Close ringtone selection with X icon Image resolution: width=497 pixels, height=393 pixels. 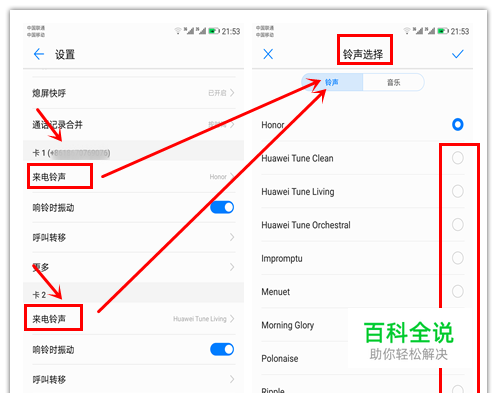268,54
